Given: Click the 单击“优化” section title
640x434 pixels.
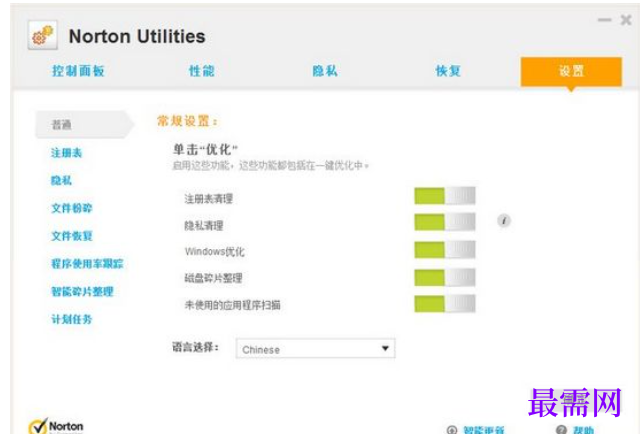Looking at the screenshot, I should pos(205,149).
